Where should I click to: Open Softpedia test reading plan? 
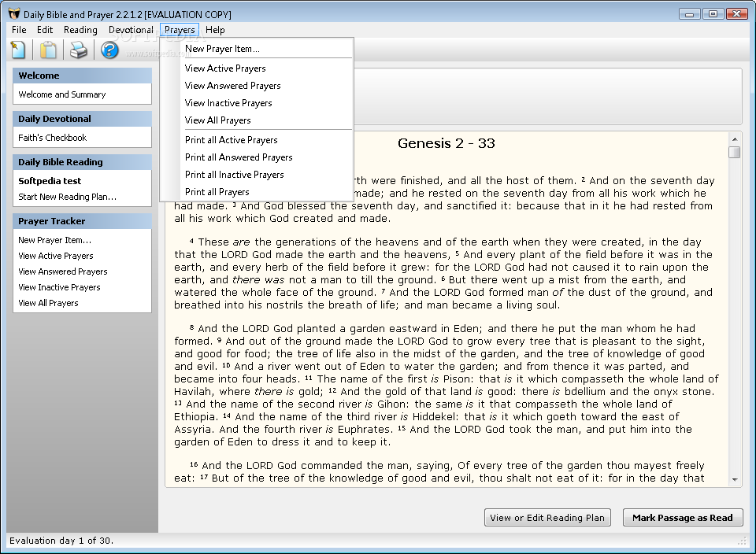point(50,181)
